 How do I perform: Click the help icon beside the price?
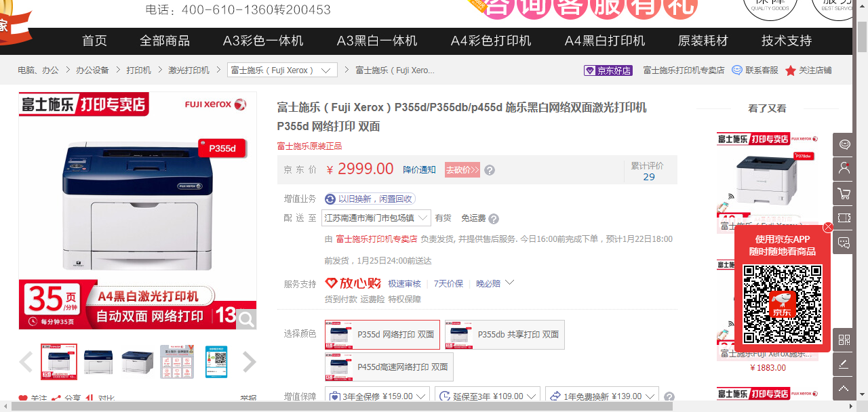[x=490, y=170]
